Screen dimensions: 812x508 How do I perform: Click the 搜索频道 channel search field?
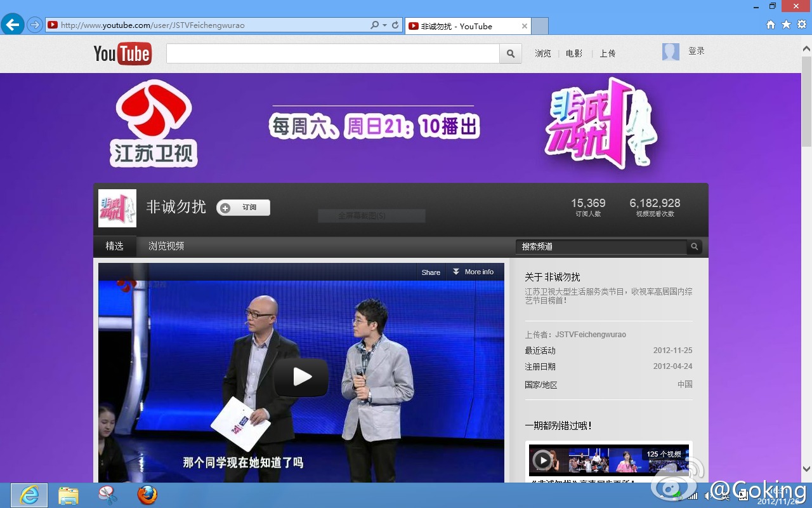coord(601,246)
